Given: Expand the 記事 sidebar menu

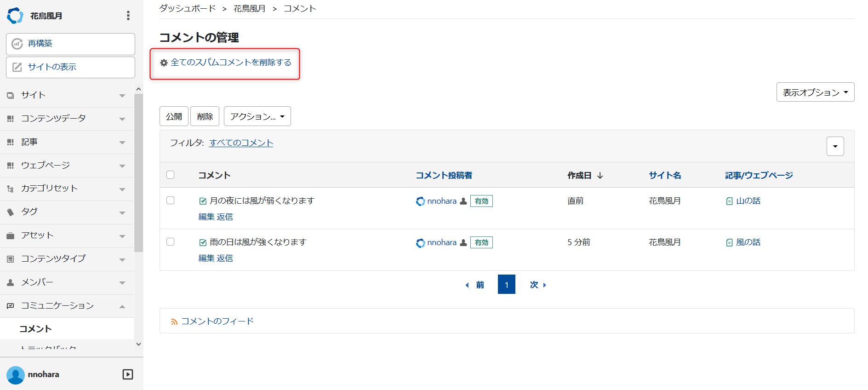Looking at the screenshot, I should click(x=122, y=143).
